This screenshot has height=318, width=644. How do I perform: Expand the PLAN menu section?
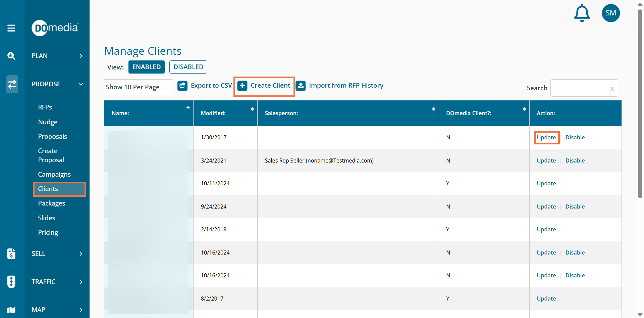(57, 56)
